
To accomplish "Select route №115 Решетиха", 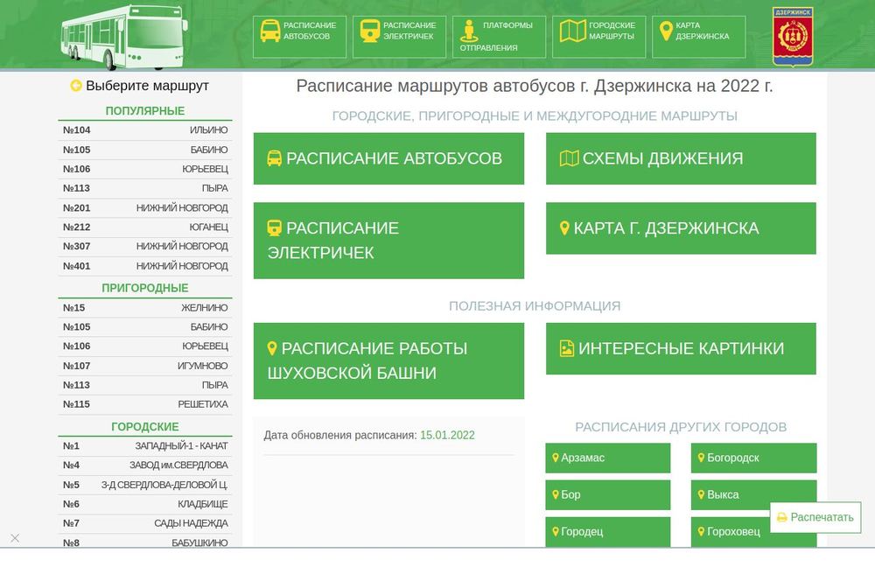I will (x=145, y=404).
